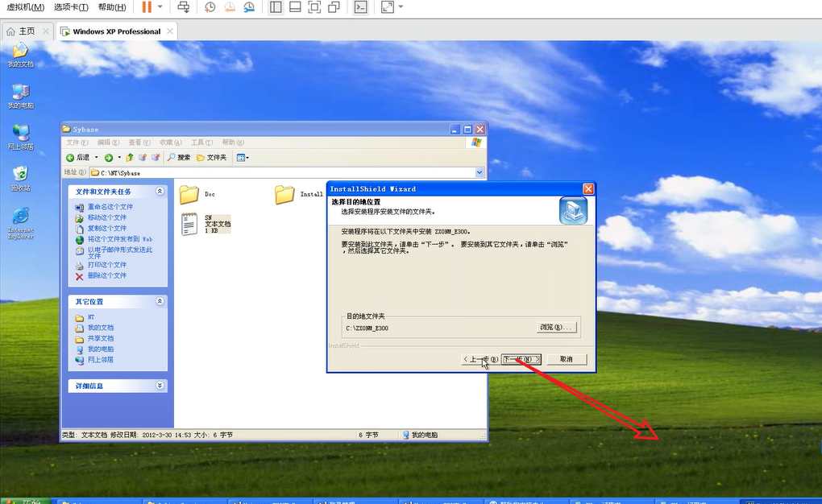Open 文件(F) menu in Sybase window
822x504 pixels.
pos(77,143)
